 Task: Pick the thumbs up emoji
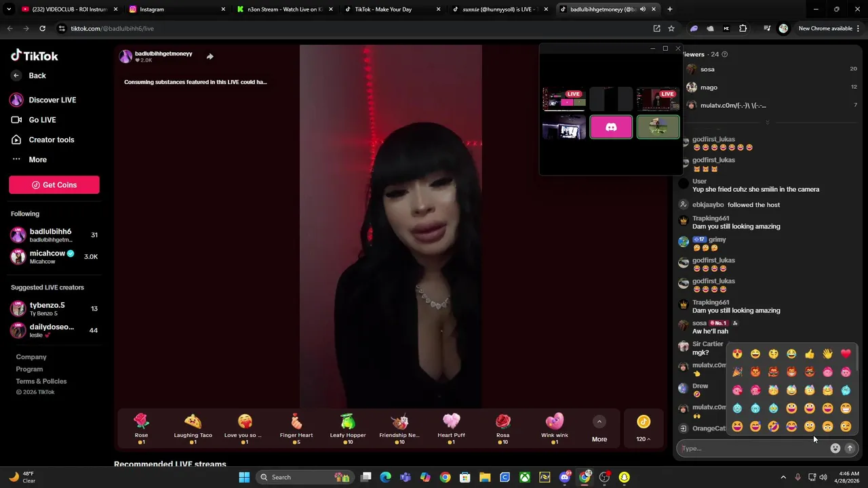[810, 354]
